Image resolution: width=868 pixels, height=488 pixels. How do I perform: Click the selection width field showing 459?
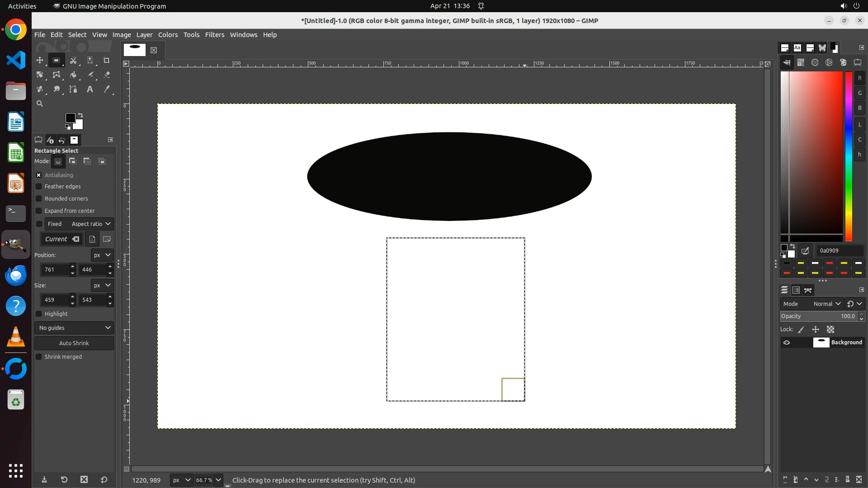tap(54, 300)
